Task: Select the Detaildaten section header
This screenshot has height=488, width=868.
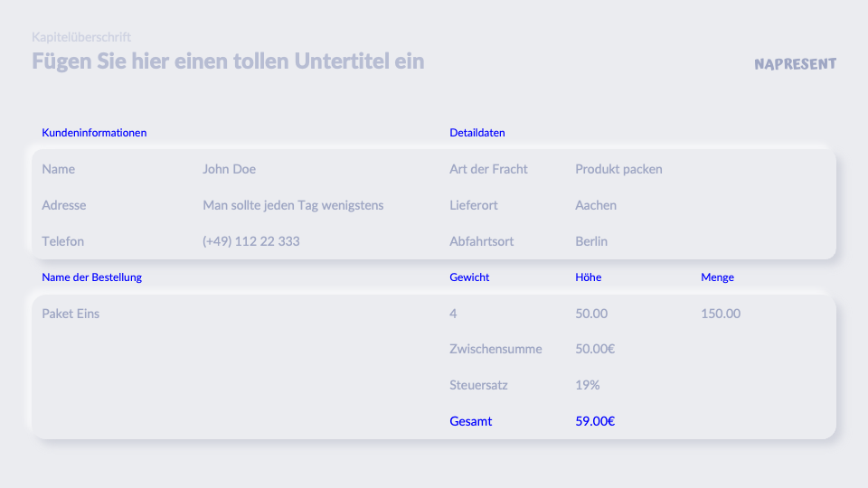Action: 476,133
